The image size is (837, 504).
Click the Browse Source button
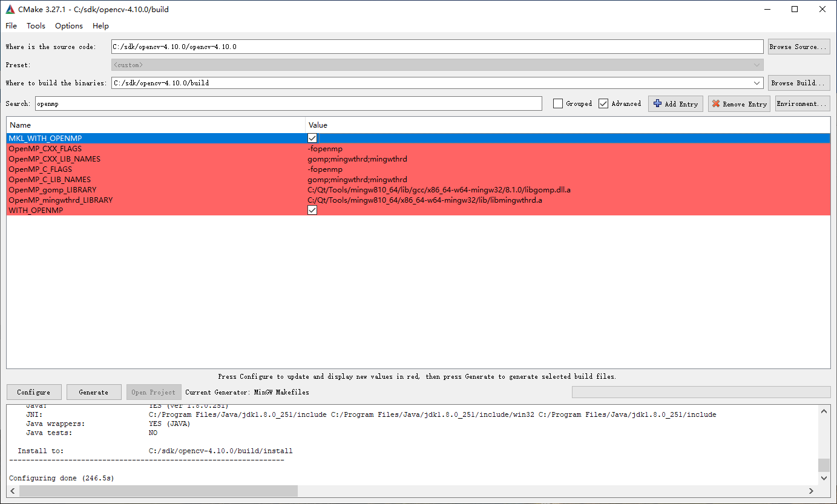click(x=799, y=47)
